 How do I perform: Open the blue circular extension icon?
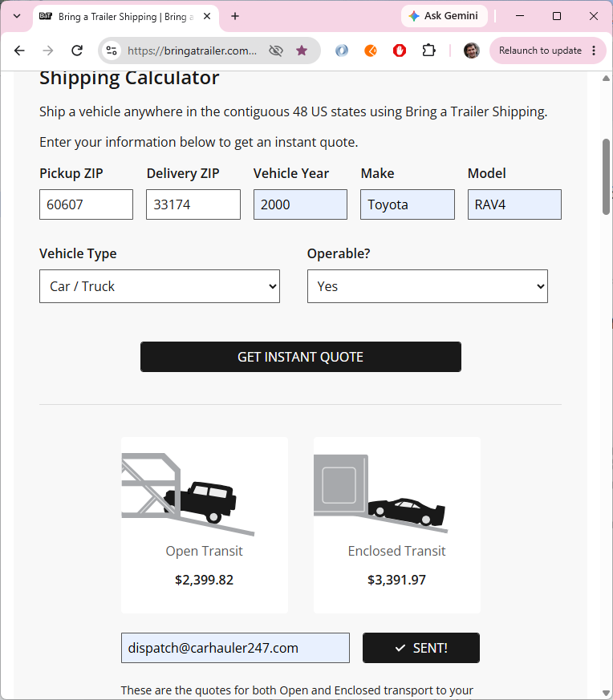pyautogui.click(x=342, y=51)
